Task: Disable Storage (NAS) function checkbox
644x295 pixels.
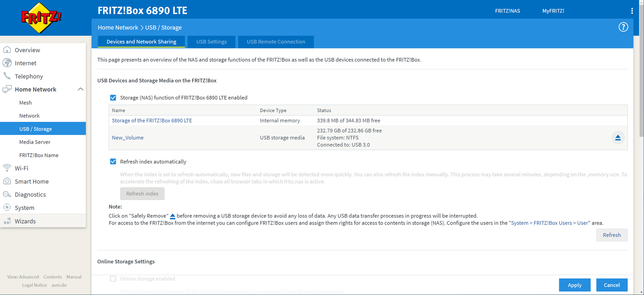Action: point(113,98)
